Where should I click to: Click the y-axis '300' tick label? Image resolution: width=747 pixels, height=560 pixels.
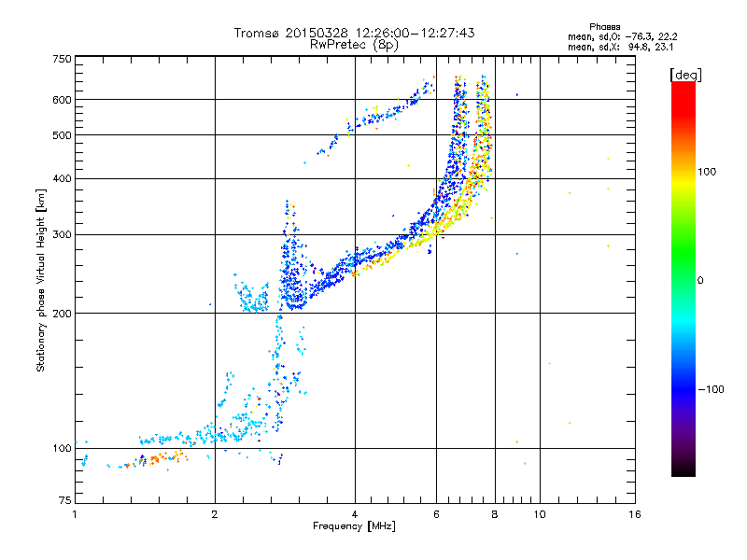(x=62, y=234)
